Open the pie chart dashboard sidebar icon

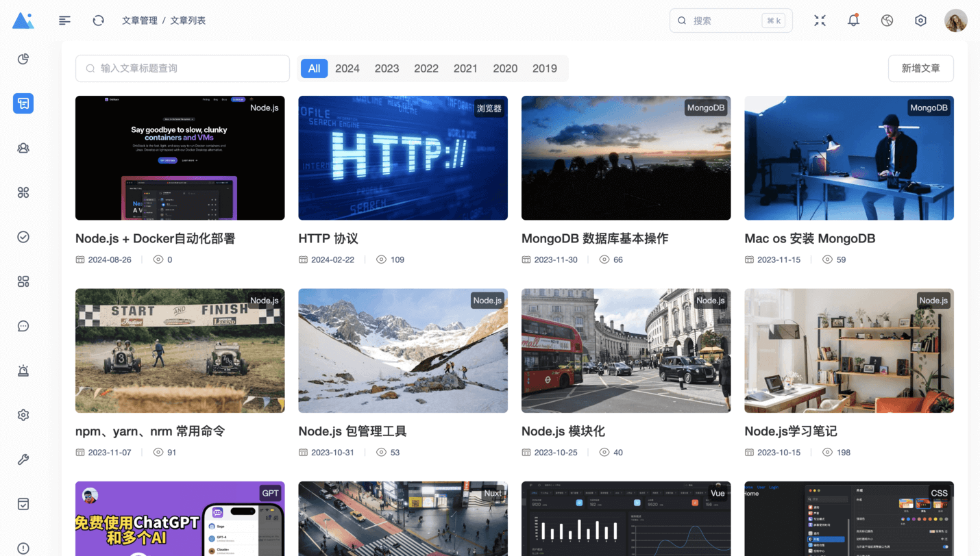(x=23, y=59)
